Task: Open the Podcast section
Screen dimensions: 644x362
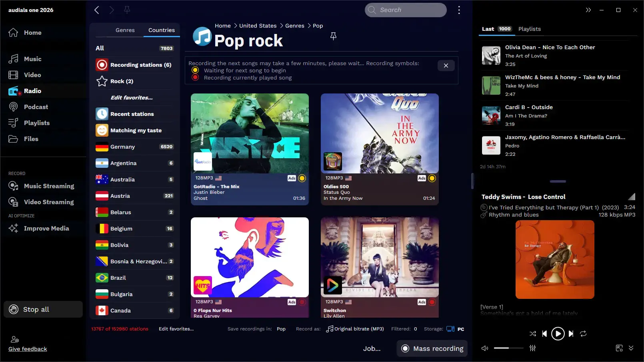Action: point(36,107)
